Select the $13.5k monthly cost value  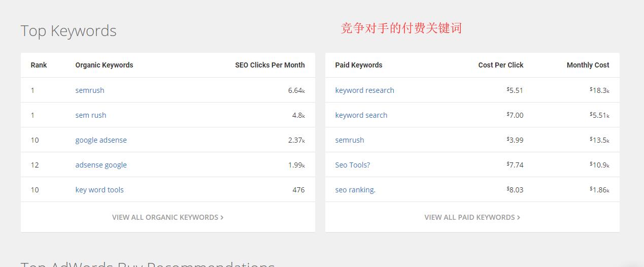(x=599, y=140)
